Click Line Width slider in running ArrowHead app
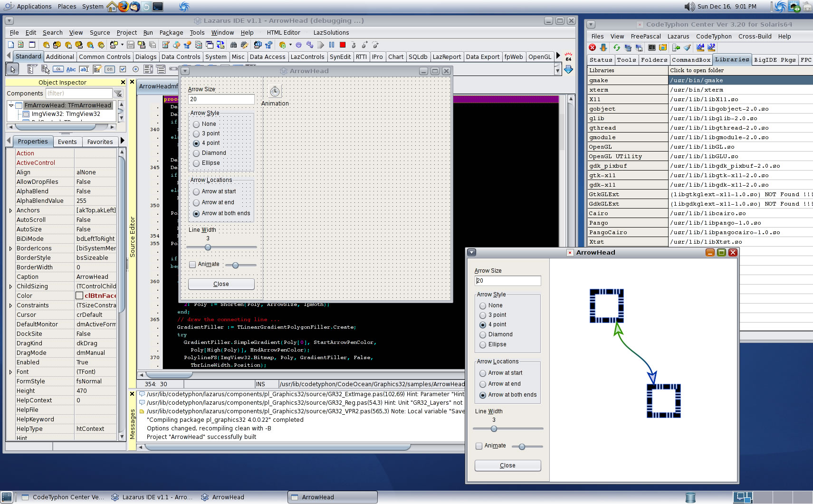This screenshot has width=813, height=504. 508,429
